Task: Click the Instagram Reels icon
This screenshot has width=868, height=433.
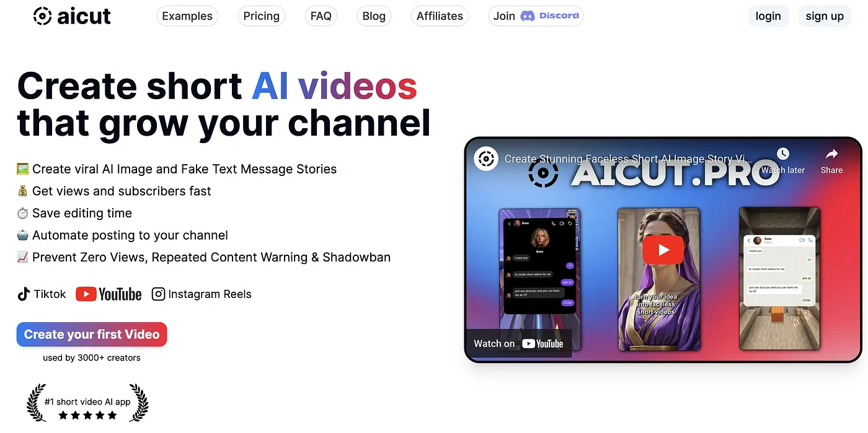Action: click(x=158, y=294)
